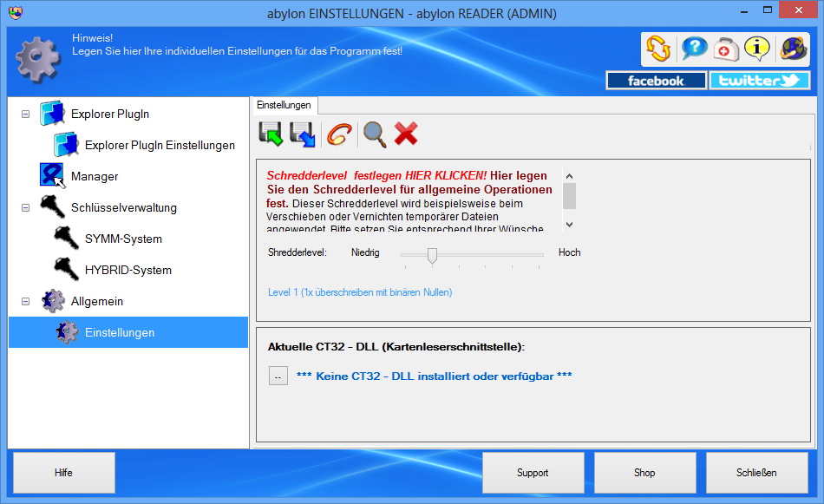
Task: Click the Explorer PlugIn Einstellungen icon
Action: pyautogui.click(x=66, y=145)
